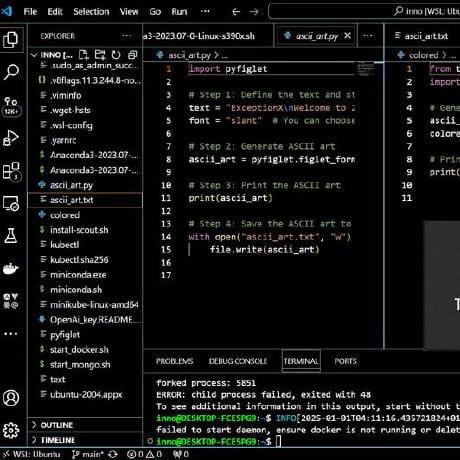
Task: Open the Testing flask view
Action: tap(11, 236)
